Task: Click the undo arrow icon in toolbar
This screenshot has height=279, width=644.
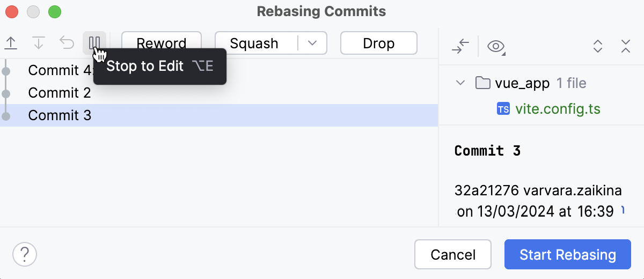Action: pos(67,43)
